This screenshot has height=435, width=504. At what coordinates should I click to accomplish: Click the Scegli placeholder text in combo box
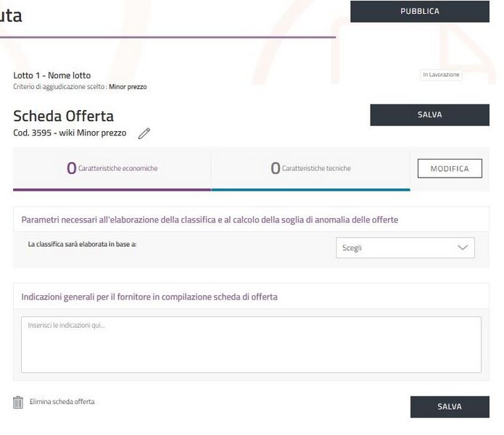(x=352, y=248)
